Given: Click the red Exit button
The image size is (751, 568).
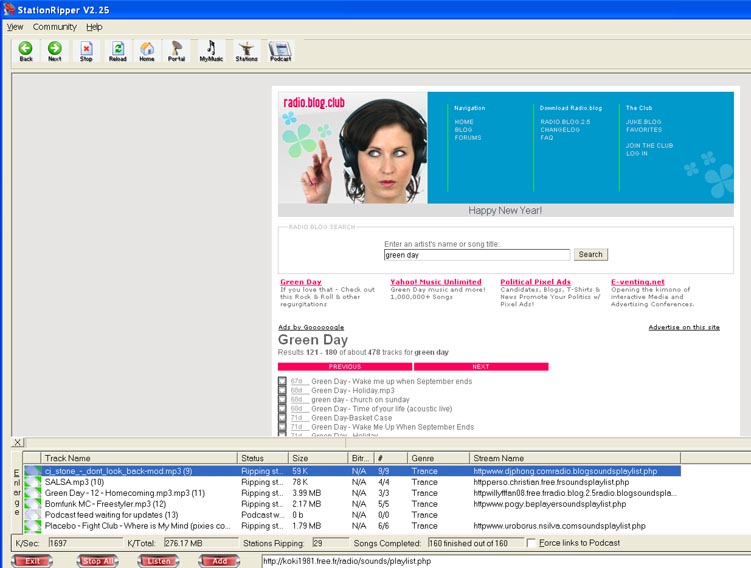Looking at the screenshot, I should pyautogui.click(x=32, y=561).
